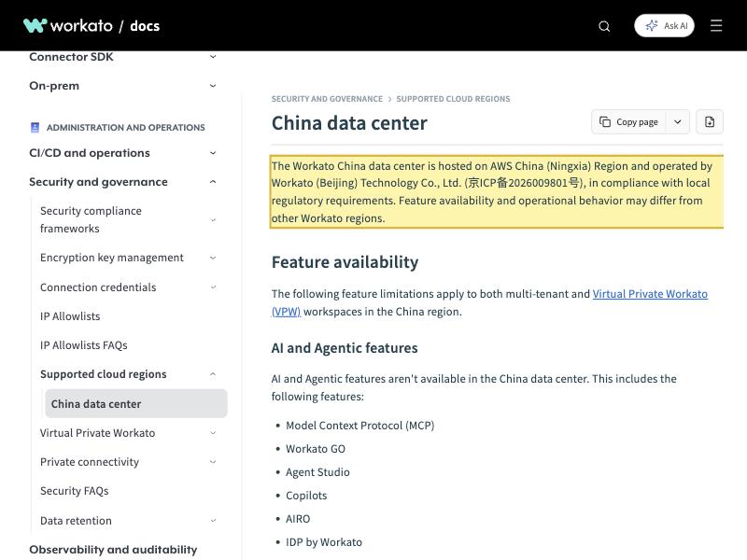Click Private connectivity label
The width and height of the screenshot is (747, 560).
click(x=90, y=462)
